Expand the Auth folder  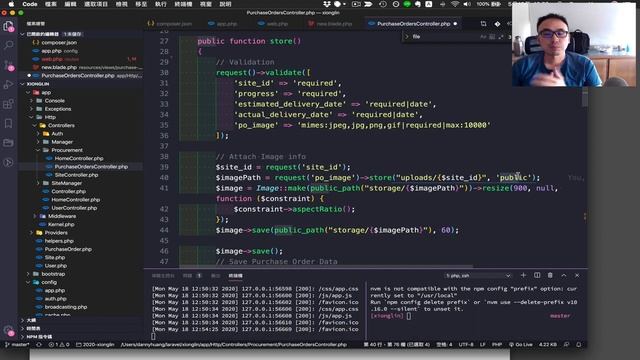point(38,133)
